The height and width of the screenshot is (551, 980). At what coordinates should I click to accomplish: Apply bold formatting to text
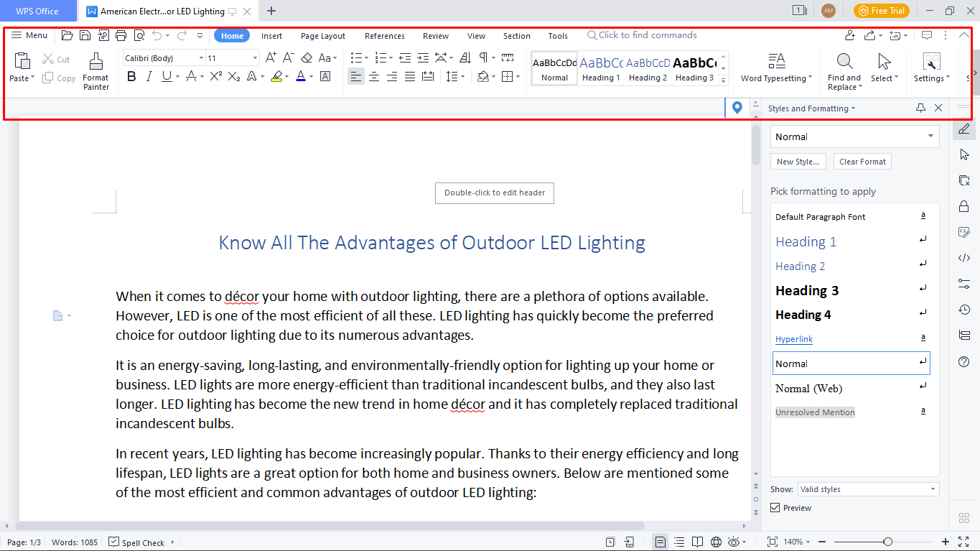[x=131, y=76]
